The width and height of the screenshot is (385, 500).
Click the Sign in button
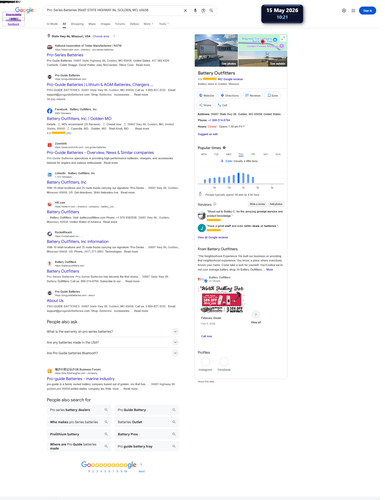pyautogui.click(x=367, y=11)
